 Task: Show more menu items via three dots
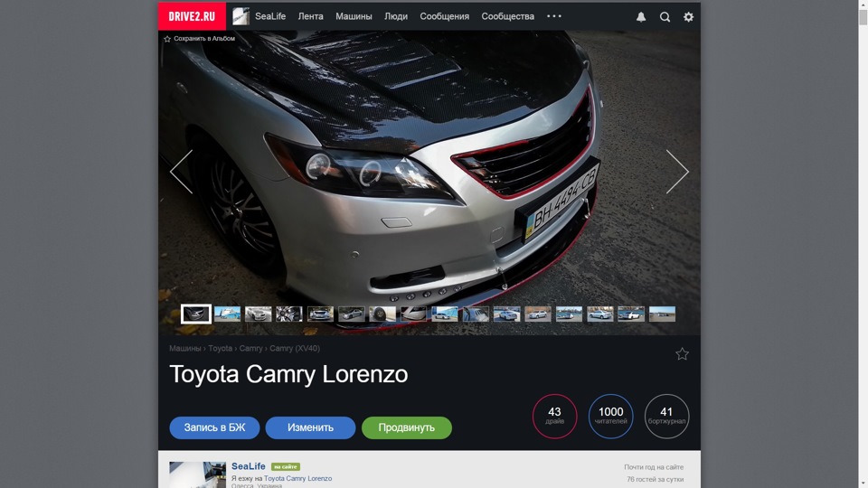tap(554, 16)
